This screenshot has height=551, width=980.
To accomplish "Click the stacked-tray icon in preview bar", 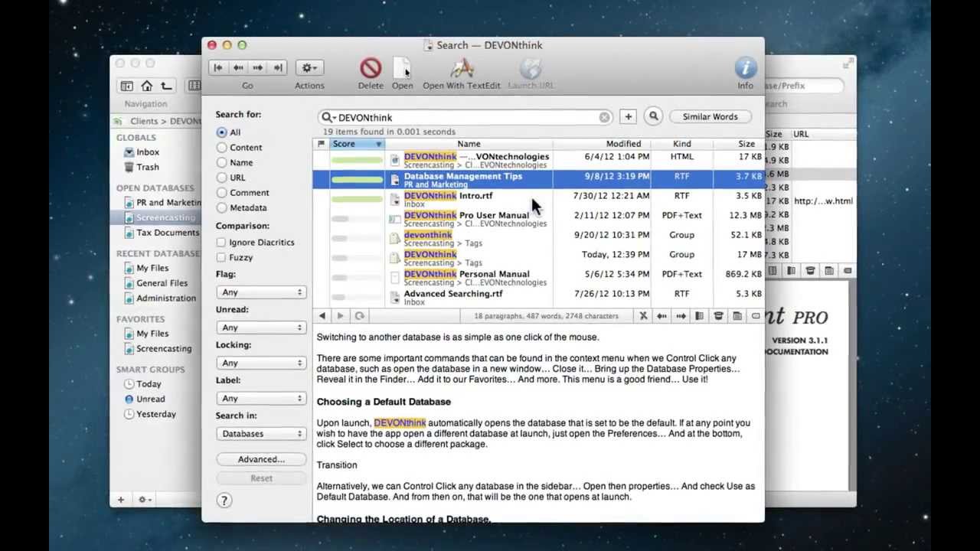I will tap(718, 316).
